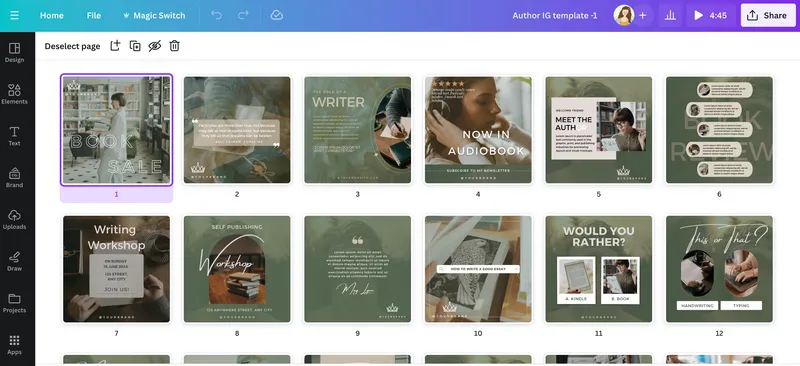
Task: Select page 4 Now in Audiobook thumbnail
Action: [x=478, y=130]
